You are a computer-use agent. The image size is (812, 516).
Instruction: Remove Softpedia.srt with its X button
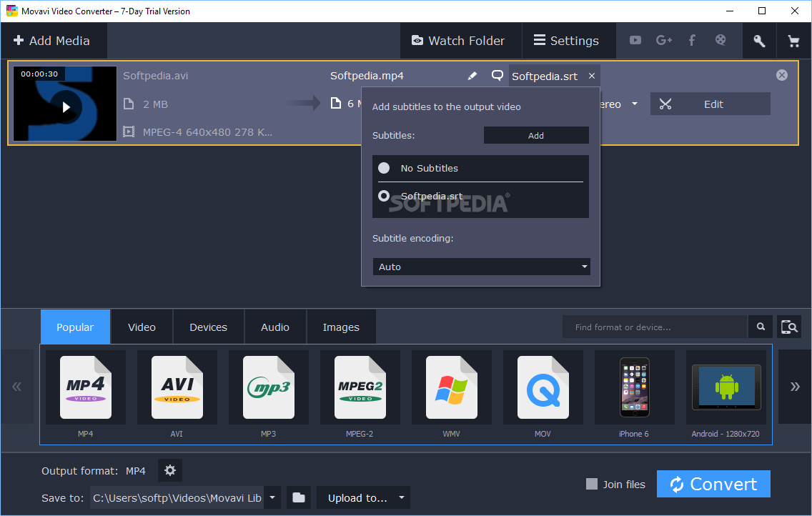pyautogui.click(x=591, y=76)
